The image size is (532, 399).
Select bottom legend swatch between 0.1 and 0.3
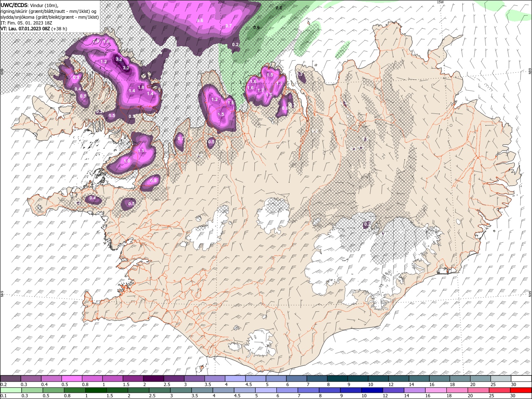(x=11, y=390)
